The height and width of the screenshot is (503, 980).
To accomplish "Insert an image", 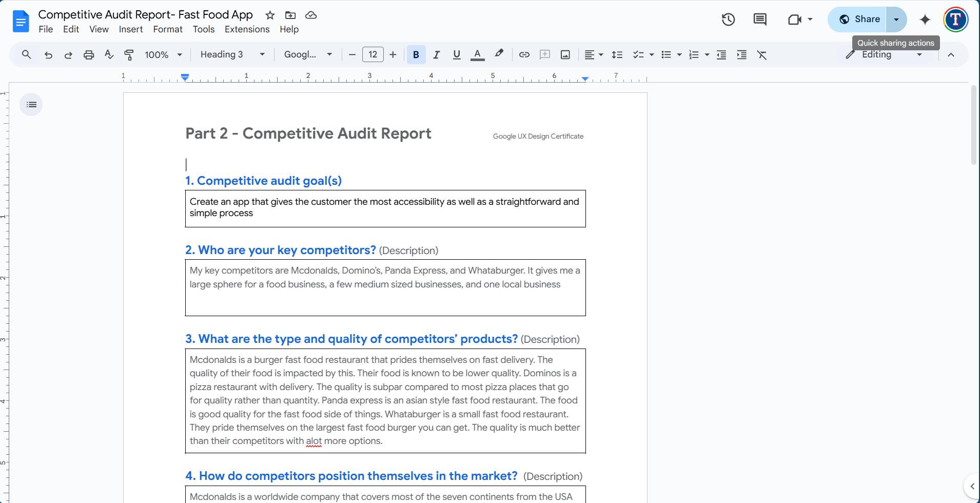I will coord(565,54).
